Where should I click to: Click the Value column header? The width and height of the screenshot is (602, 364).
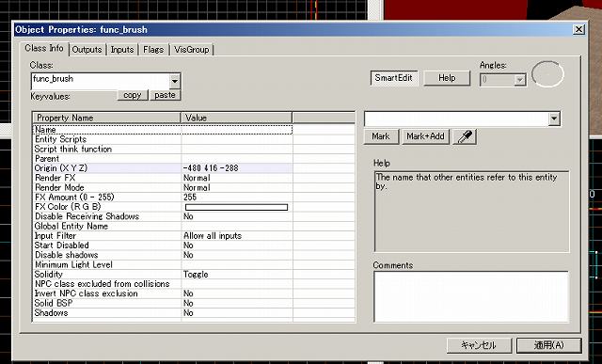(x=236, y=118)
